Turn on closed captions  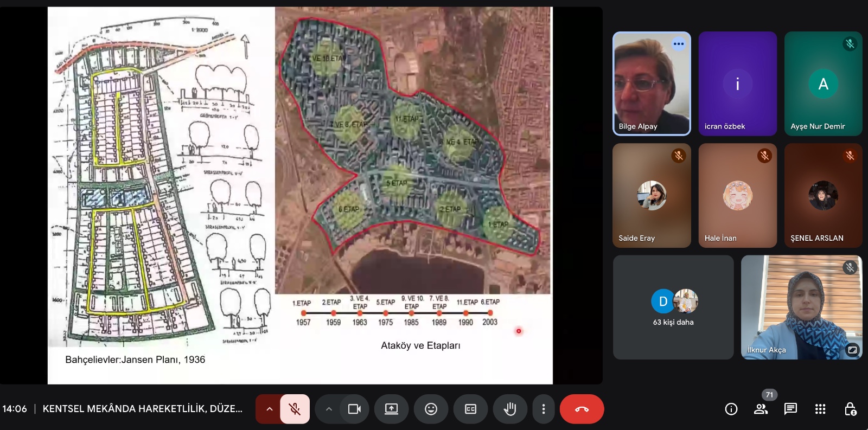[470, 409]
